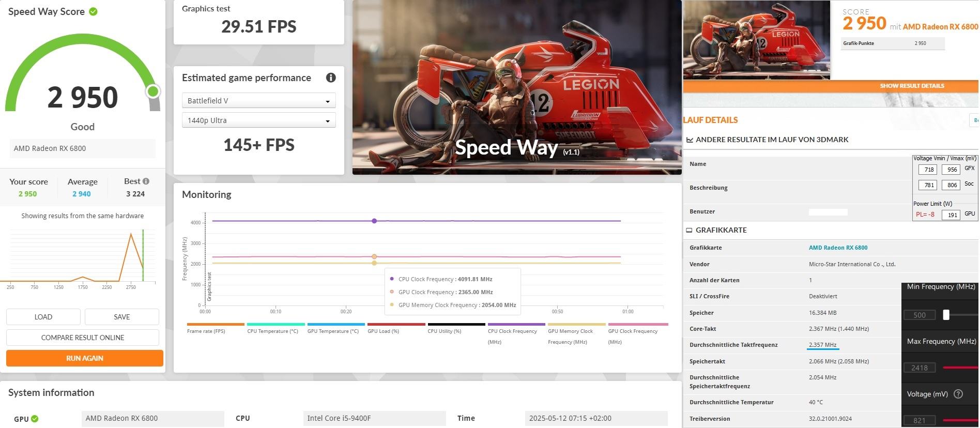Click the Power Limit 191 GPU field
Viewport: 980px width, 428px height.
tap(952, 215)
